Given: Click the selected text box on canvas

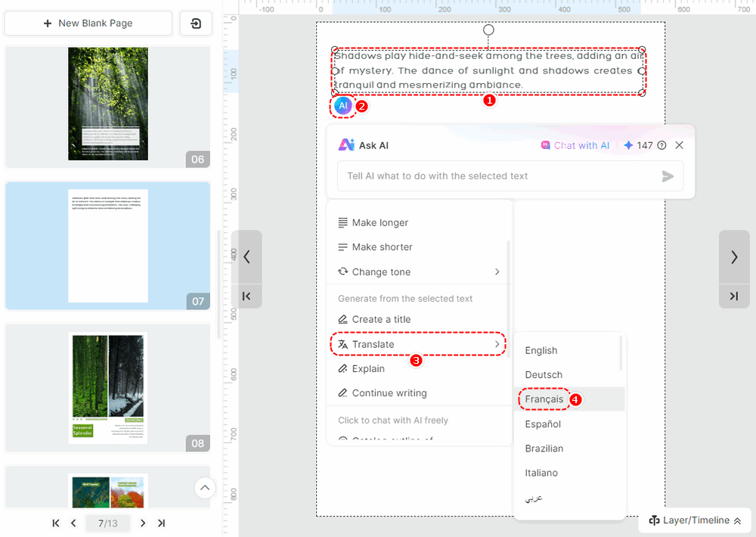Looking at the screenshot, I should 488,70.
